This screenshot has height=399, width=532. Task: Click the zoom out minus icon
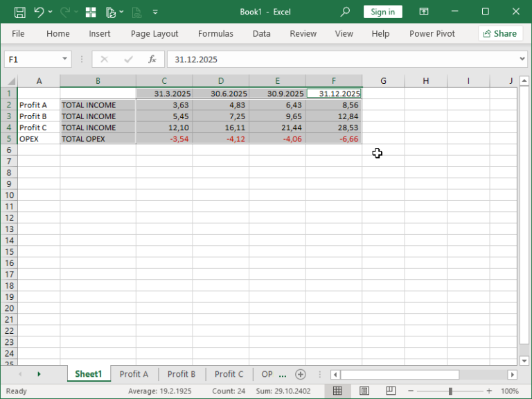tap(411, 391)
